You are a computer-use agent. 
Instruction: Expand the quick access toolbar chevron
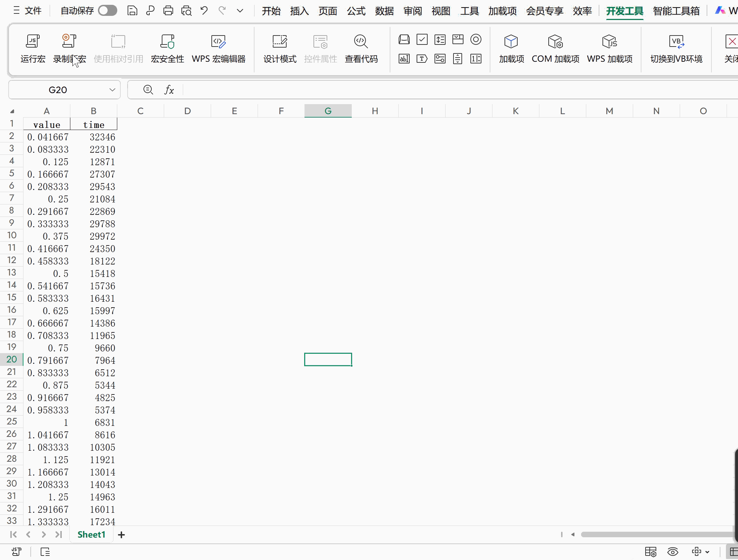coord(240,11)
